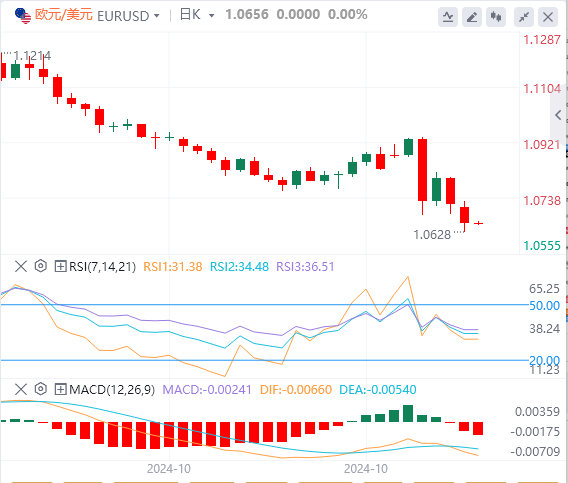Click the 1.0921 price axis label
Image resolution: width=568 pixels, height=483 pixels.
[x=542, y=145]
